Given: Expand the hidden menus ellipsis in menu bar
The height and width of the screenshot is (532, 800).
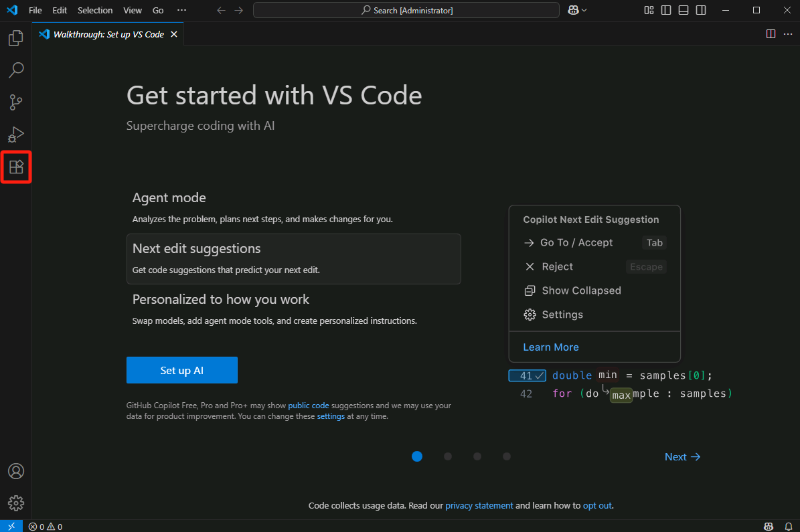Looking at the screenshot, I should click(181, 10).
